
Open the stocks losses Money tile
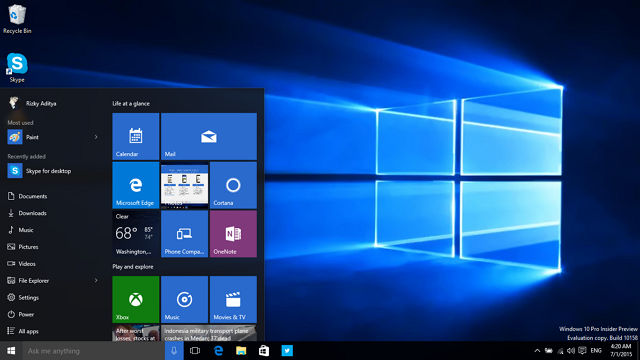(x=136, y=333)
